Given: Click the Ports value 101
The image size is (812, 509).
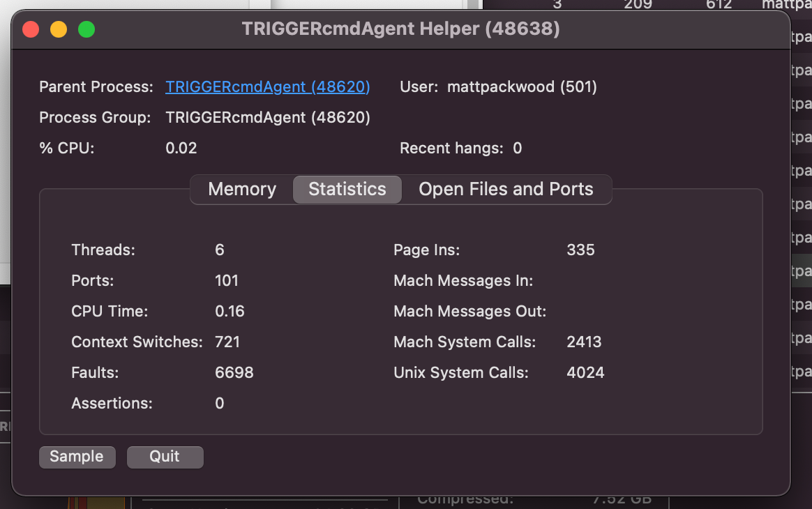Looking at the screenshot, I should click(x=227, y=281).
